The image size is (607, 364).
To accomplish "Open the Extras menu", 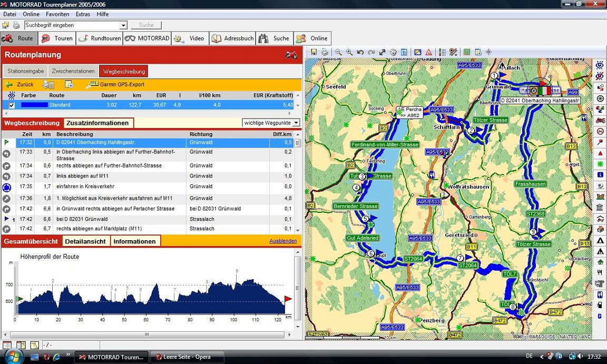I will pos(83,14).
